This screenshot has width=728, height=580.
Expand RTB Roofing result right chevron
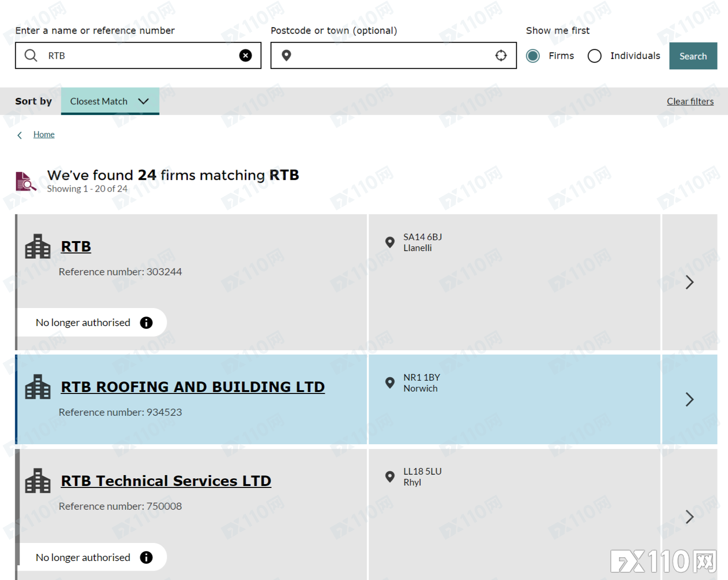[690, 399]
